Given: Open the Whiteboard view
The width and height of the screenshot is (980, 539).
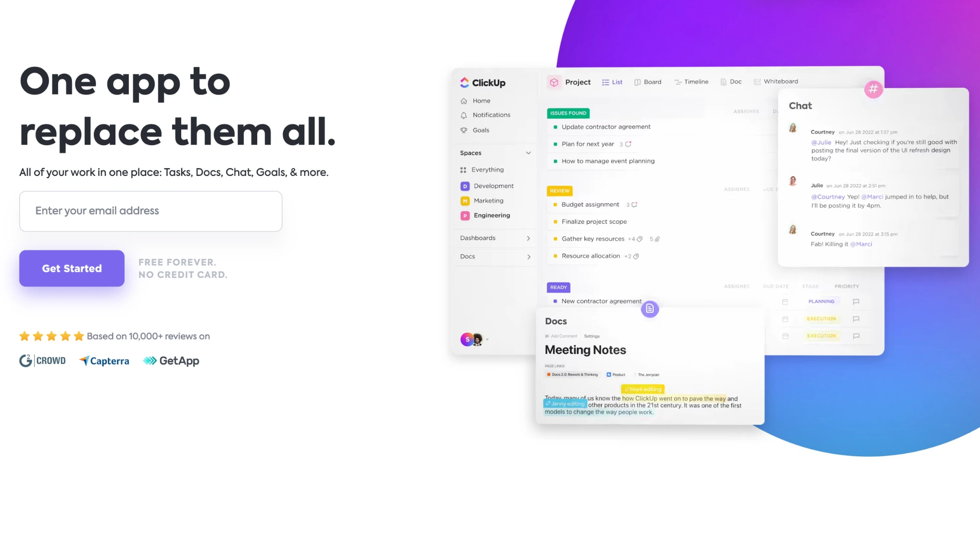Looking at the screenshot, I should (x=780, y=81).
